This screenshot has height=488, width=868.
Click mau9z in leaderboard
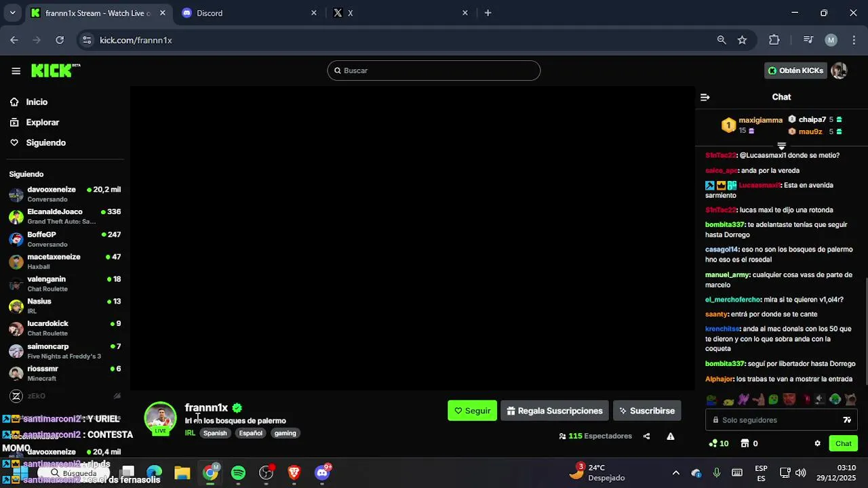click(810, 131)
